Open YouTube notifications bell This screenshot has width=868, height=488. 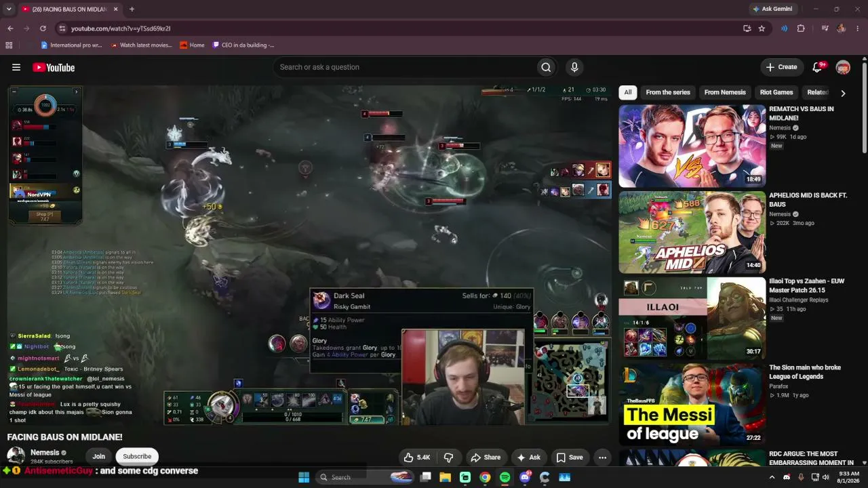817,67
